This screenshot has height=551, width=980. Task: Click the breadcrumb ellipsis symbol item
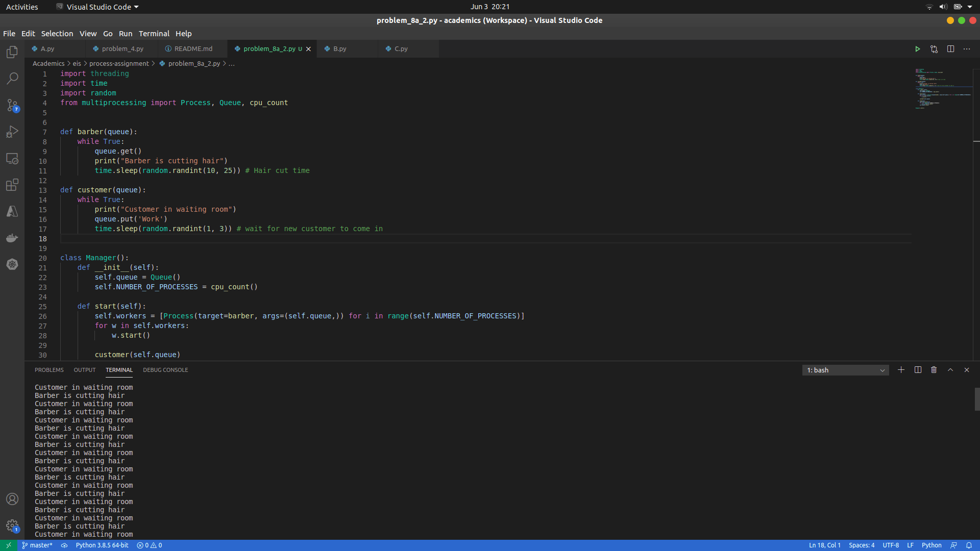click(232, 64)
